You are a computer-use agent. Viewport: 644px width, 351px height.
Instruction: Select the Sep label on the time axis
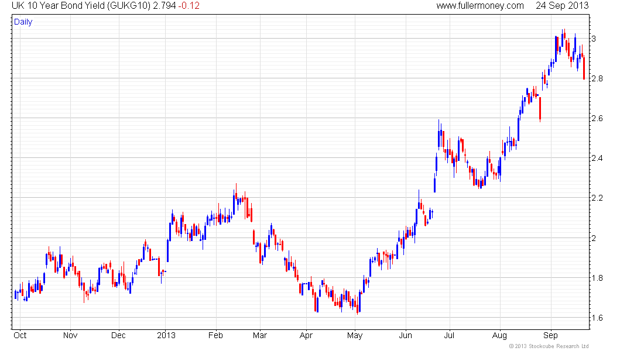pos(550,336)
